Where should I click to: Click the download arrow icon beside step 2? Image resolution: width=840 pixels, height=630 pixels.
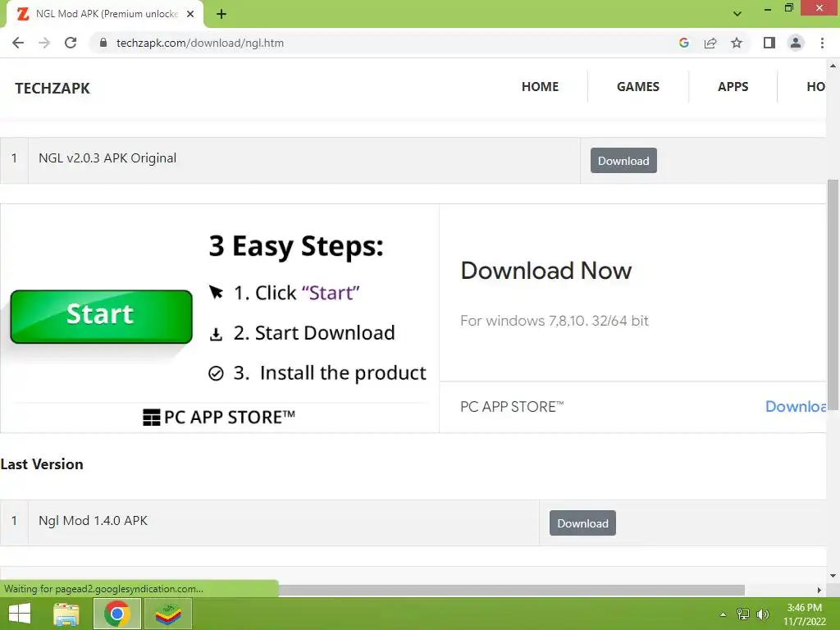coord(216,335)
